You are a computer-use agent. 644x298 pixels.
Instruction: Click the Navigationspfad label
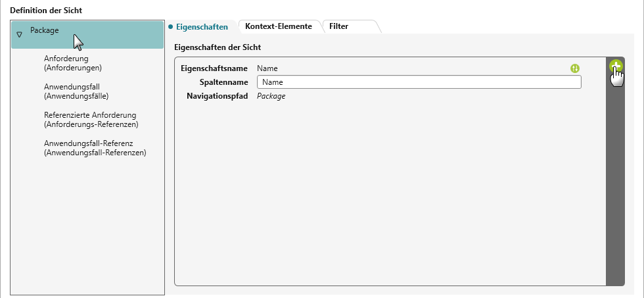tap(217, 96)
